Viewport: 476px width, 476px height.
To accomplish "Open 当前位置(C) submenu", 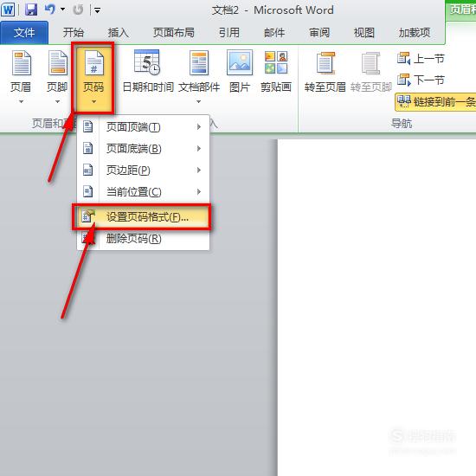I will [x=143, y=192].
